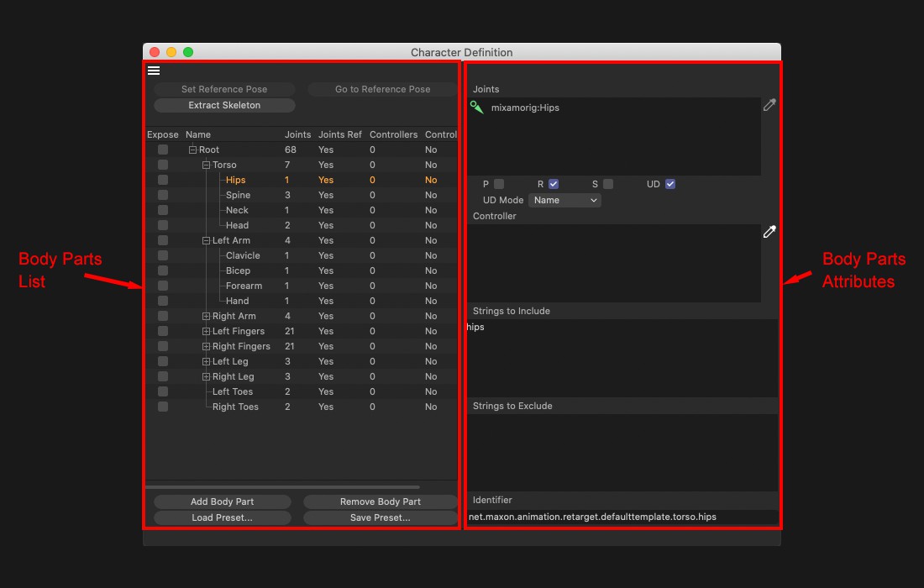Select the Left Toes body part

(233, 391)
